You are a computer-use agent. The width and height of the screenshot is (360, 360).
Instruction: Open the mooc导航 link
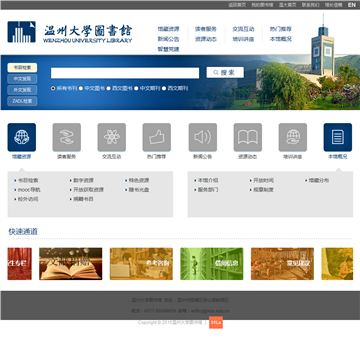[29, 190]
